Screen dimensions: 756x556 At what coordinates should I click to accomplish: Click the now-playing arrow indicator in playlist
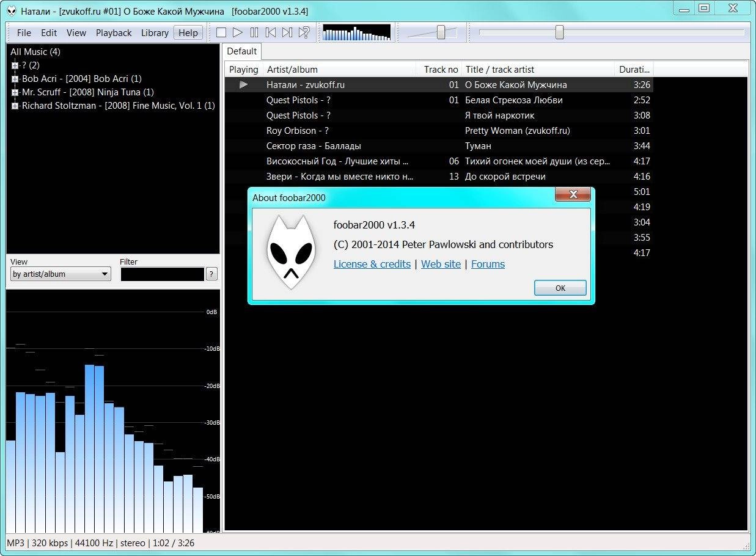(x=243, y=84)
